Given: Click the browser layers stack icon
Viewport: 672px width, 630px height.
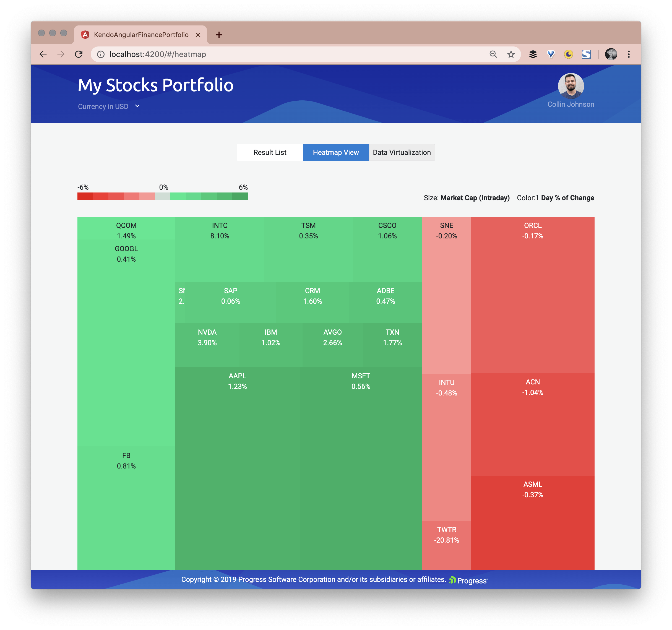Looking at the screenshot, I should click(533, 53).
